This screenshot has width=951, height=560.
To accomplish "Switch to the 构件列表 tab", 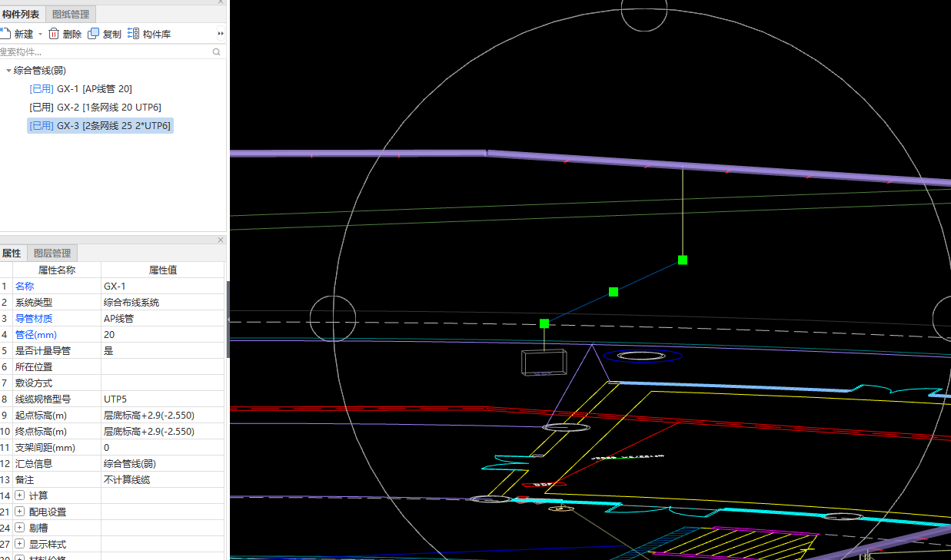I will click(x=21, y=14).
